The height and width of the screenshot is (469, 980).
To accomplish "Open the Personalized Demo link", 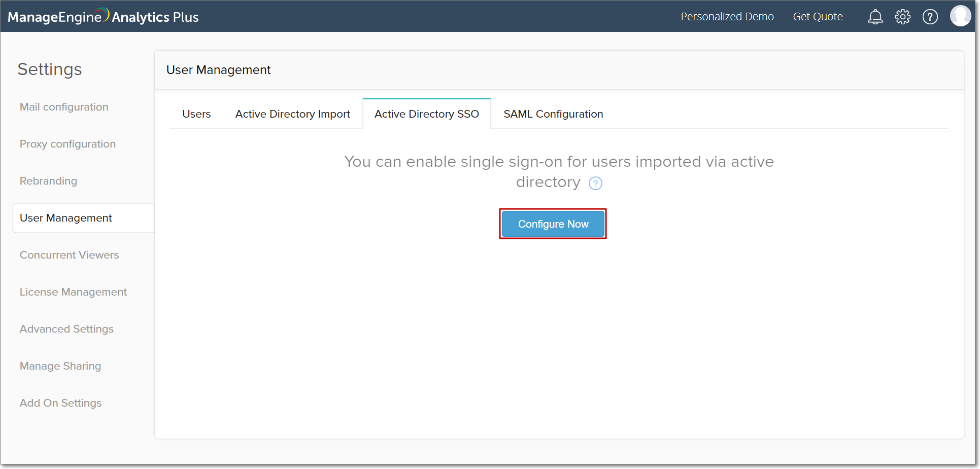I will (x=727, y=17).
